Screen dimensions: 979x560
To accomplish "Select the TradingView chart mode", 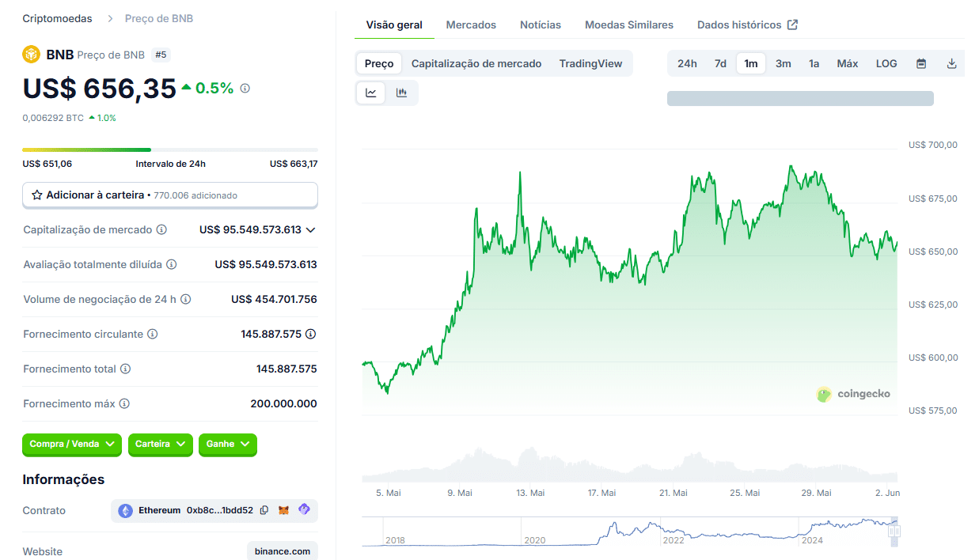I will click(590, 63).
